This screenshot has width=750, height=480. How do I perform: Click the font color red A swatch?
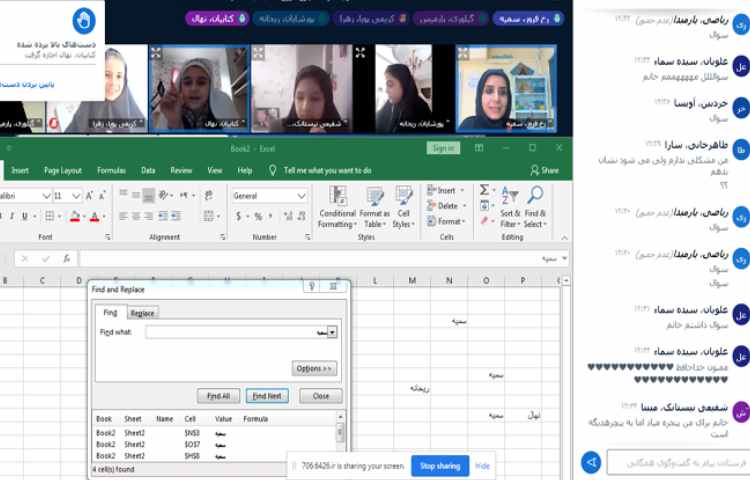click(94, 216)
